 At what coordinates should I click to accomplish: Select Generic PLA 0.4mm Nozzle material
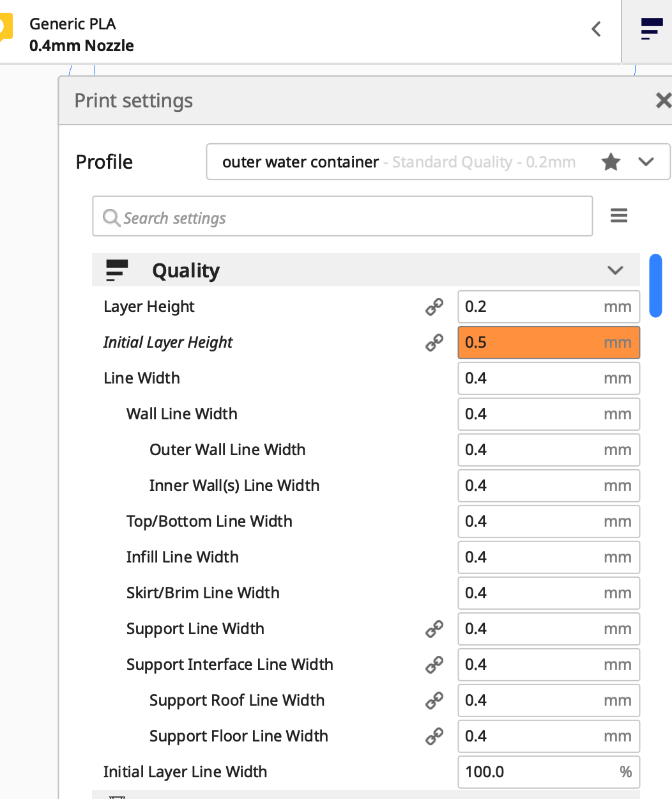tap(82, 35)
